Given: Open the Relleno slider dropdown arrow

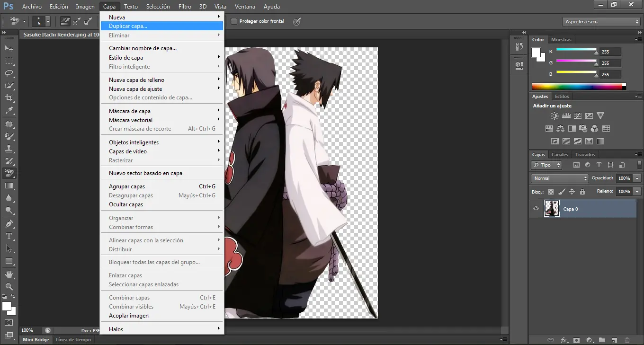Looking at the screenshot, I should [637, 192].
